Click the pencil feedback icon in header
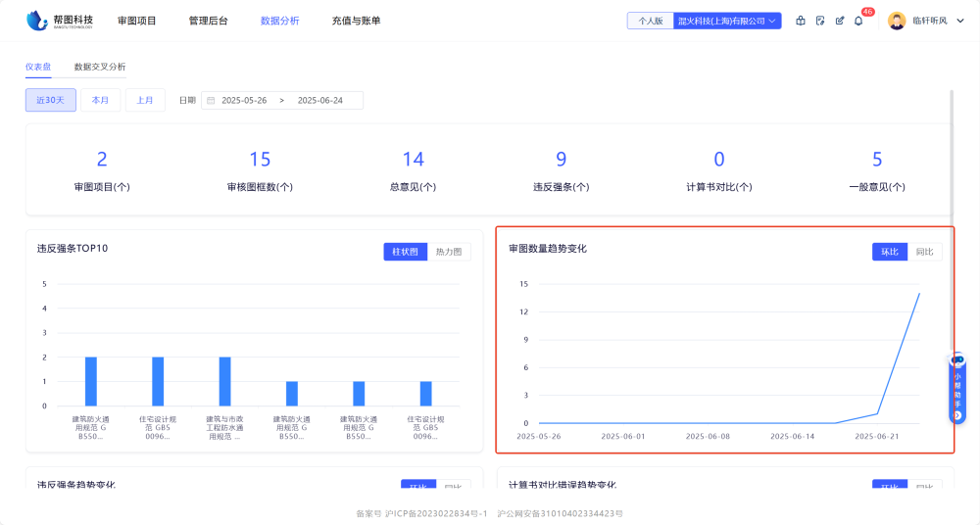The height and width of the screenshot is (525, 980). 840,21
